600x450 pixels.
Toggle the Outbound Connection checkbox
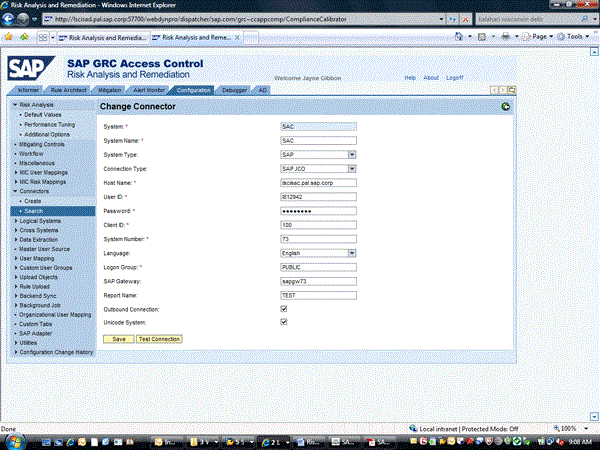[284, 309]
